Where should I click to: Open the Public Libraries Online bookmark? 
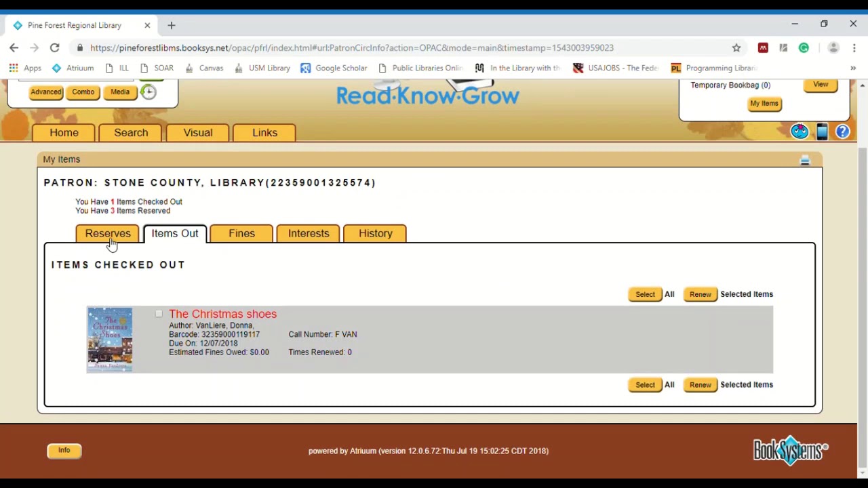[420, 68]
